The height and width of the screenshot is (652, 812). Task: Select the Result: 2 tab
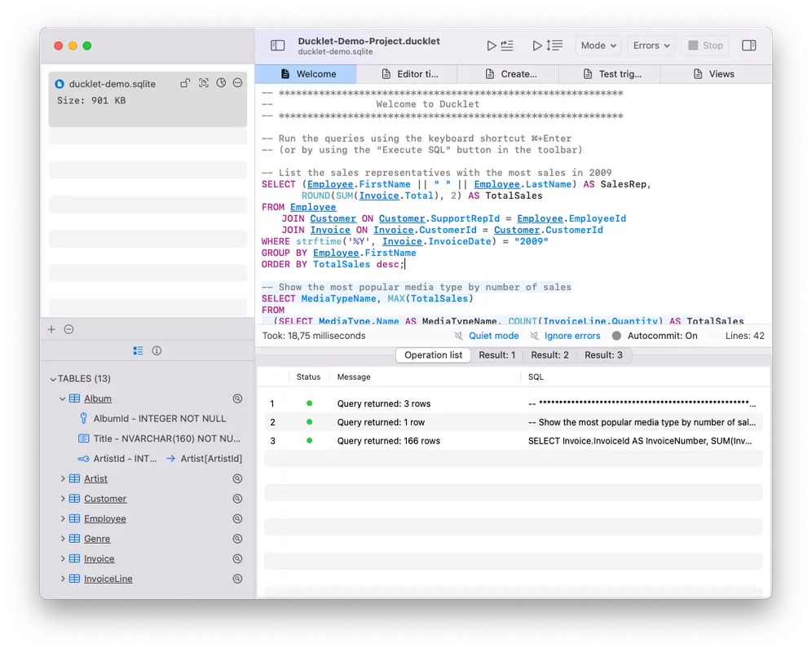[x=549, y=355]
